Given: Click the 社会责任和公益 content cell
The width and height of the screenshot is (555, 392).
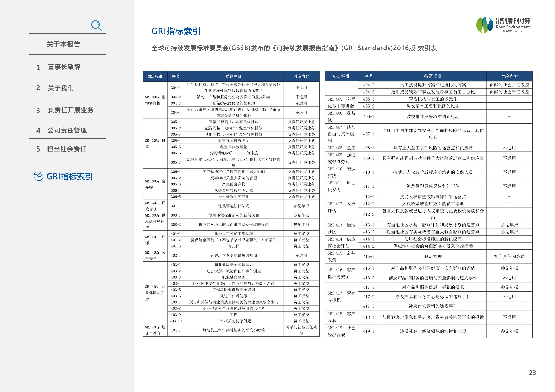Looking at the screenshot, I should [509, 257].
